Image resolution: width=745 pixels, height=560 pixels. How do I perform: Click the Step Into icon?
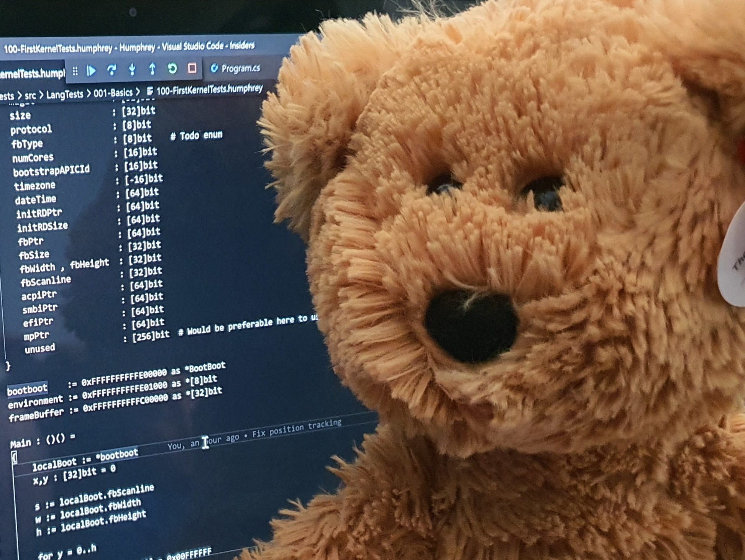coord(133,69)
